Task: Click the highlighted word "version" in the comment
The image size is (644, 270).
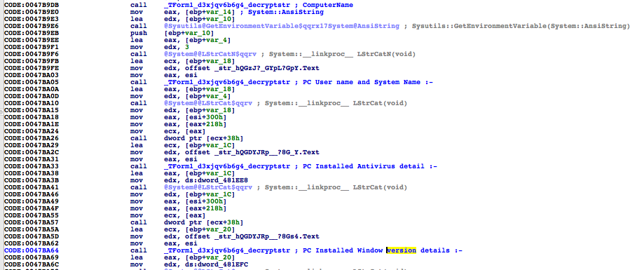Action: (x=402, y=250)
